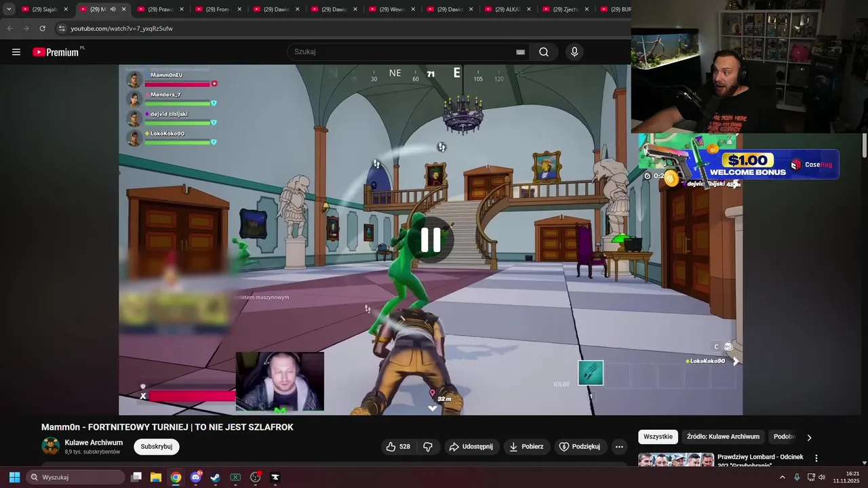Viewport: 868px width, 488px height.
Task: Show hidden system tray icons
Action: tap(782, 477)
